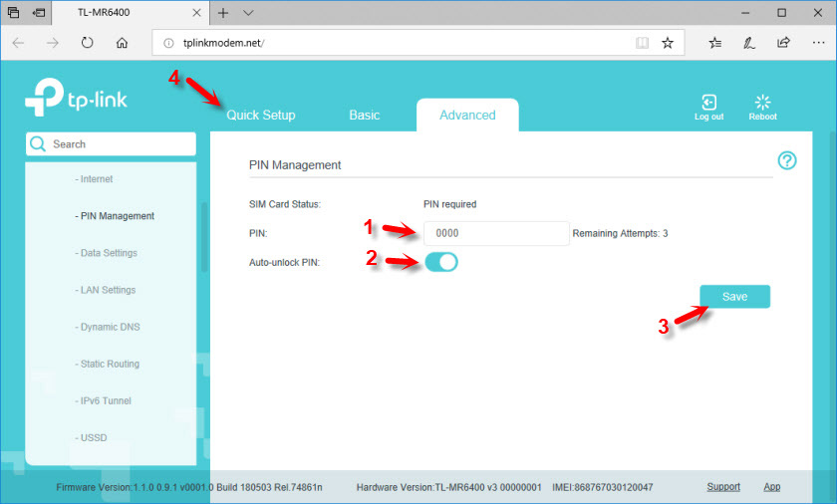The width and height of the screenshot is (837, 504).
Task: Click the Share icon in browser toolbar
Action: tap(783, 43)
